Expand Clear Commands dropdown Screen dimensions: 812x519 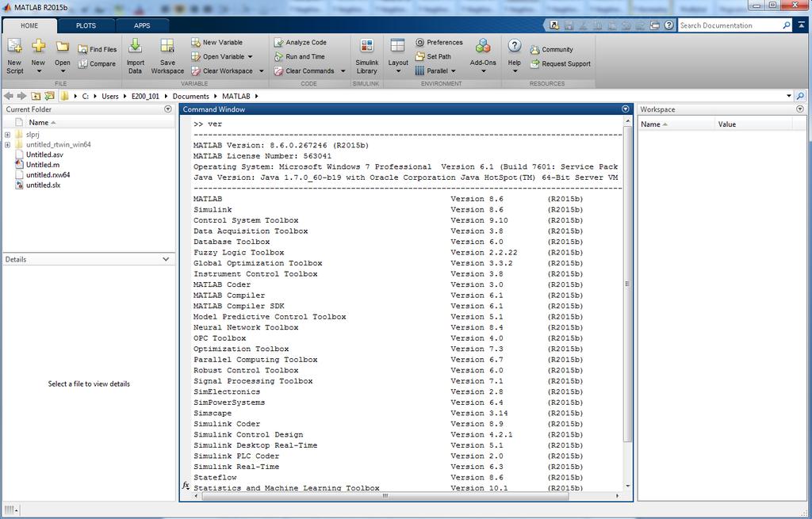click(x=343, y=71)
